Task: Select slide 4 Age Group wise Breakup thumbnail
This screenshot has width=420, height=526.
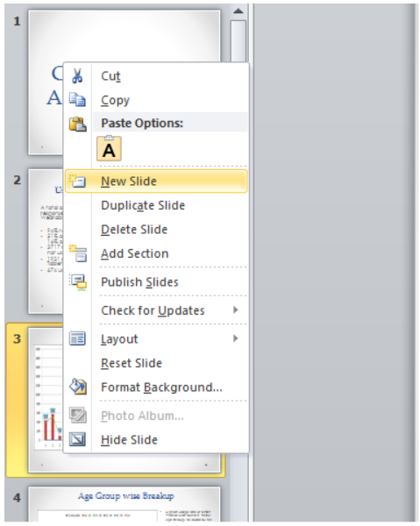Action: pos(125,504)
